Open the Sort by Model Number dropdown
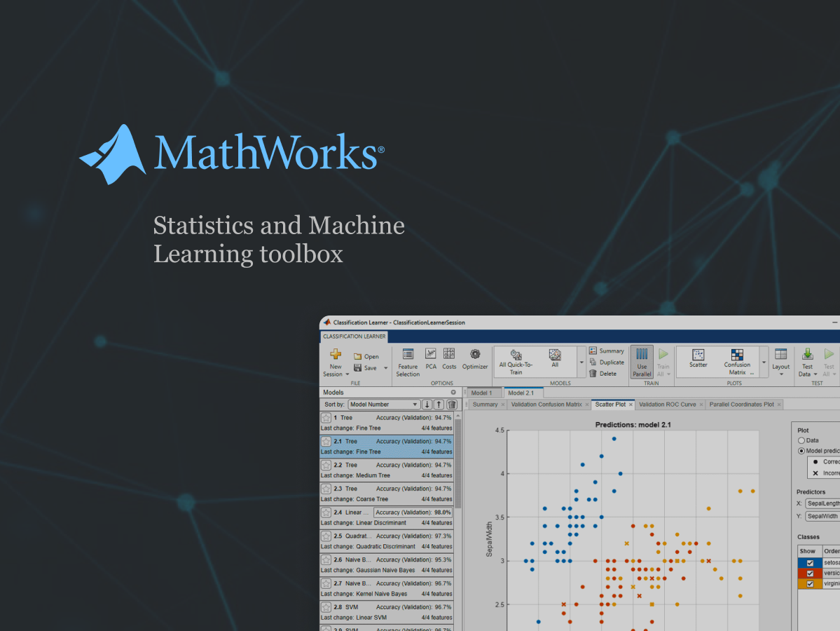This screenshot has height=631, width=840. point(384,405)
